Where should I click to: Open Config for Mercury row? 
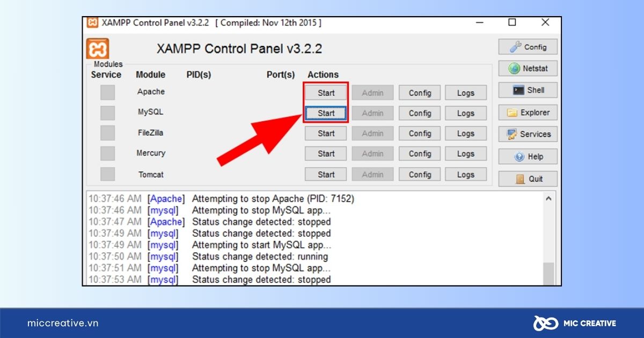coord(420,153)
